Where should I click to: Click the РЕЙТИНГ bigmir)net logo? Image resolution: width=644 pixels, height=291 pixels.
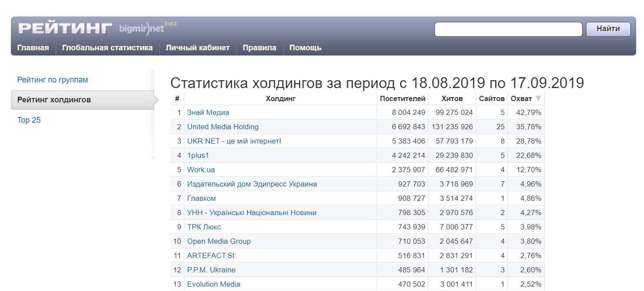[97, 28]
